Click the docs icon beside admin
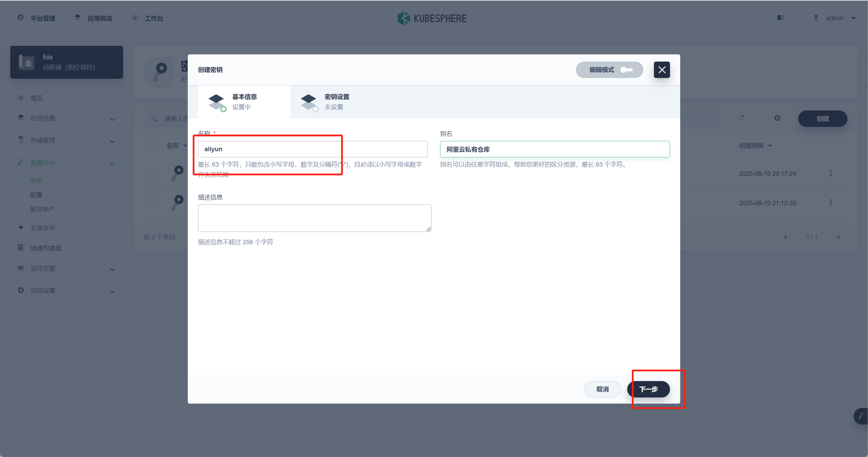The image size is (868, 457). [x=780, y=18]
